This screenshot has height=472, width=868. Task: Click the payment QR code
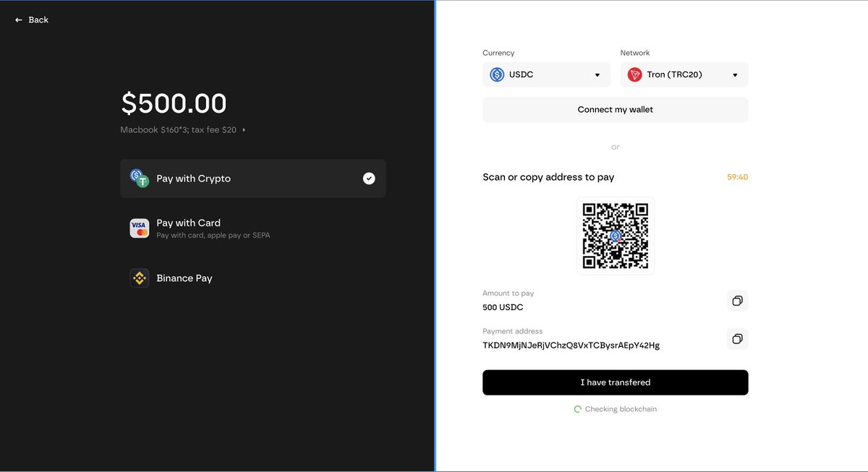click(x=616, y=236)
